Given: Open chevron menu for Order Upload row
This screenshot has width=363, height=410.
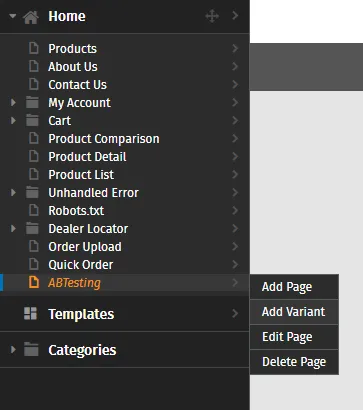Looking at the screenshot, I should (235, 246).
